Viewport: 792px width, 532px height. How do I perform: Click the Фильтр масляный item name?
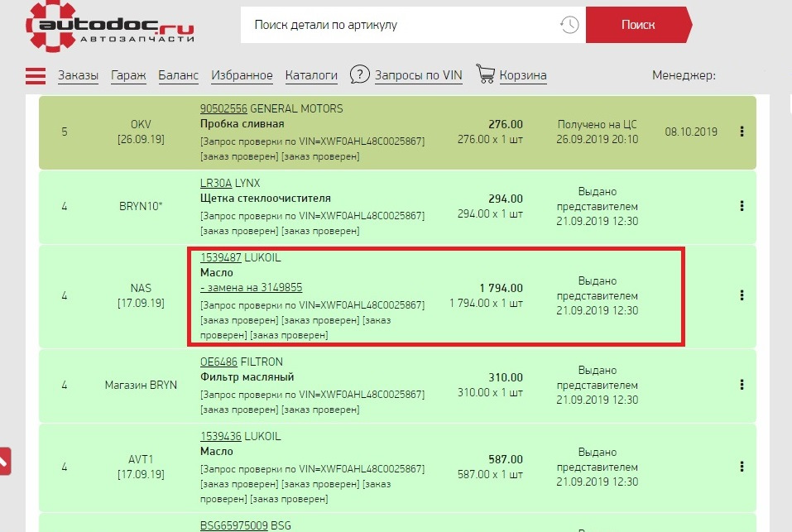tap(247, 377)
